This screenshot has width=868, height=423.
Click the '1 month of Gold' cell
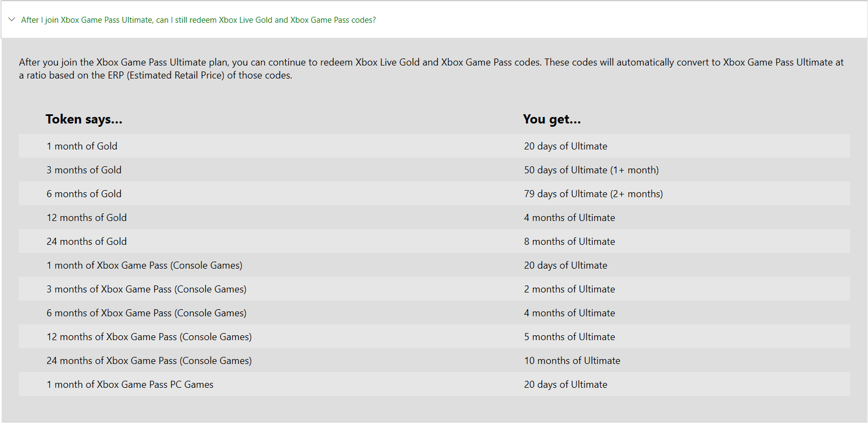pyautogui.click(x=82, y=146)
